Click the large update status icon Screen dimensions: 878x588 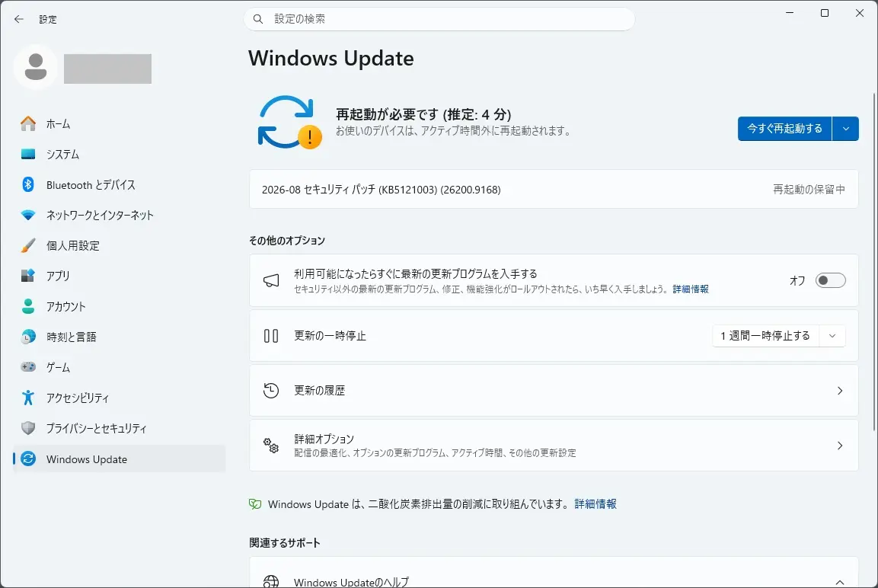(289, 122)
